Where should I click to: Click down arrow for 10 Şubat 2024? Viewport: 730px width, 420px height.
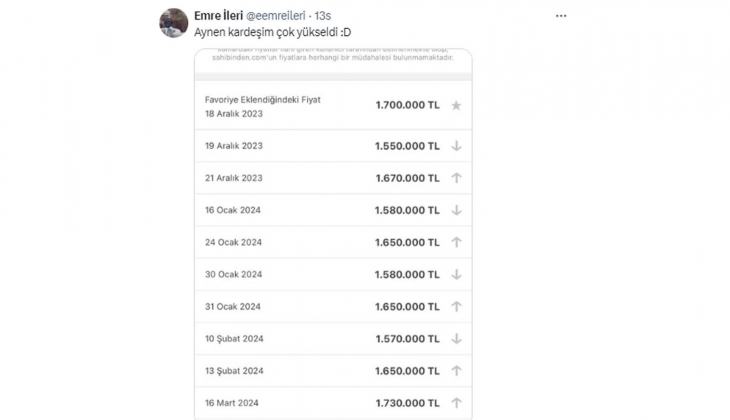(x=456, y=338)
